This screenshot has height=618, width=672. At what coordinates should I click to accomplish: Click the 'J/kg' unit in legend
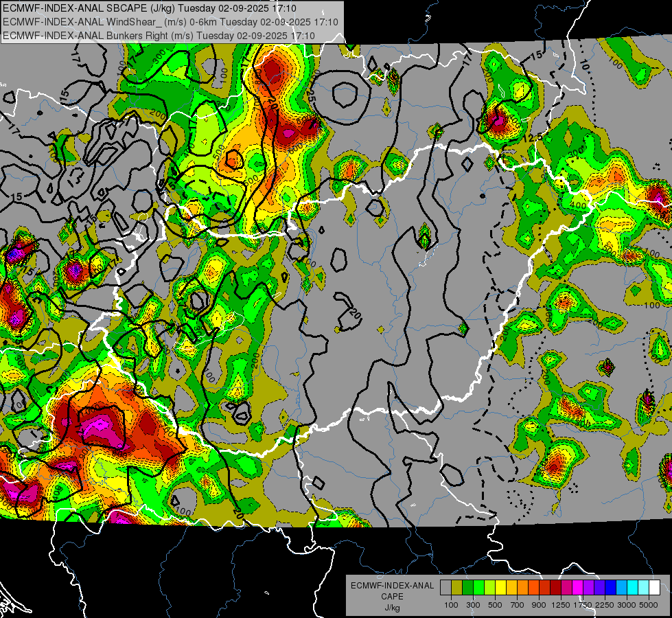[x=392, y=608]
